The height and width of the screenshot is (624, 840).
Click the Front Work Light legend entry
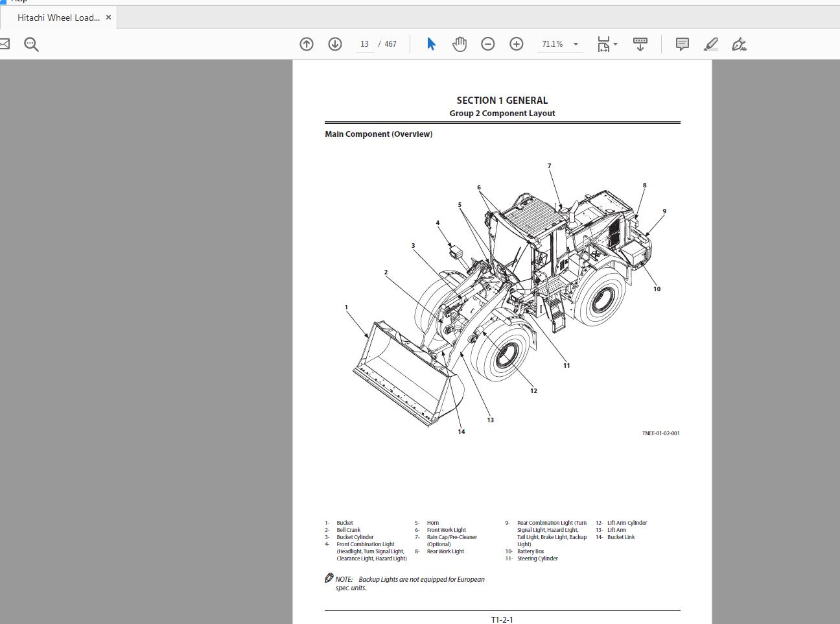tap(441, 530)
